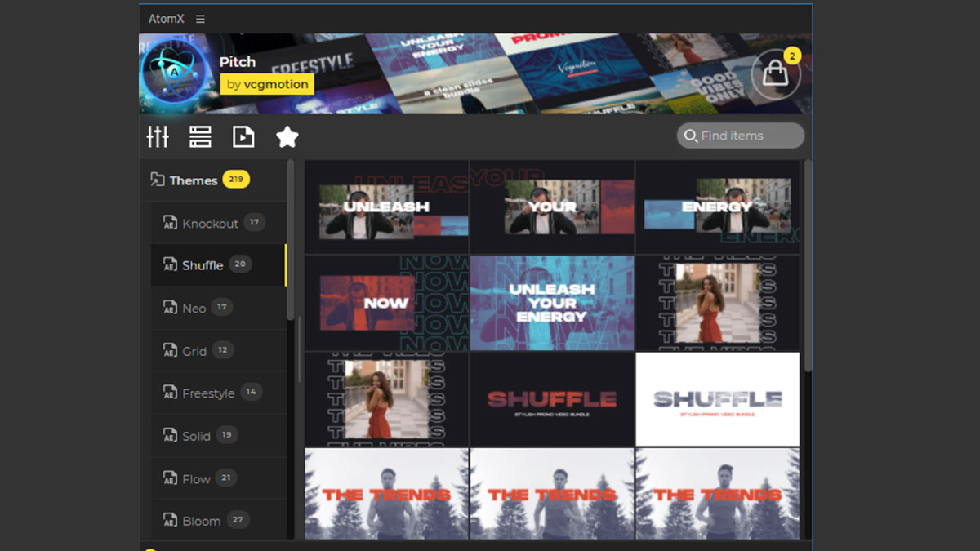
Task: Open the Bloom theme category
Action: [x=201, y=521]
